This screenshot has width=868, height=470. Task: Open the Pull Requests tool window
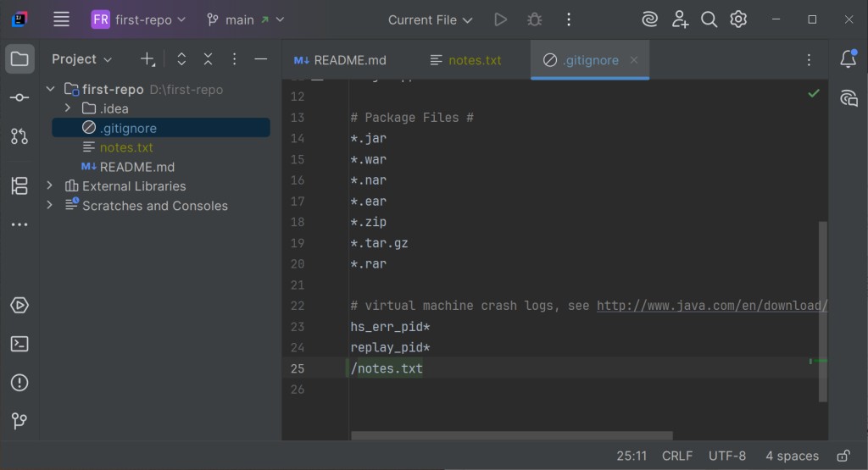19,136
